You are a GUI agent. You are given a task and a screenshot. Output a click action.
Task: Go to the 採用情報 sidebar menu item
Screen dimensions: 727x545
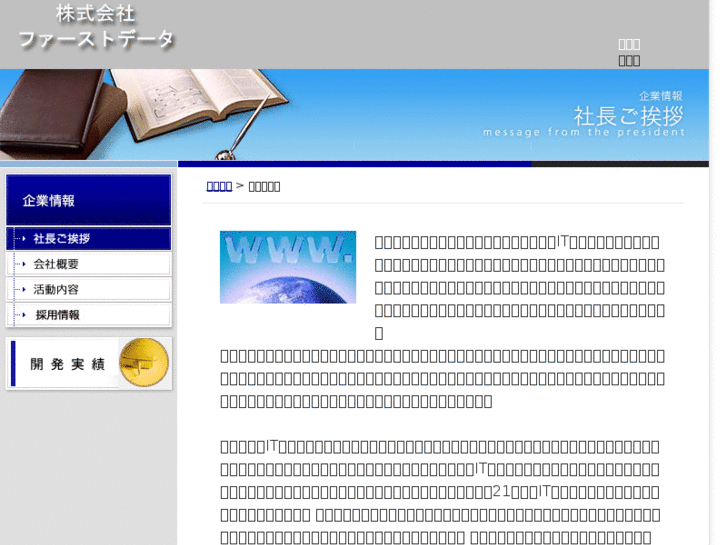click(x=89, y=315)
